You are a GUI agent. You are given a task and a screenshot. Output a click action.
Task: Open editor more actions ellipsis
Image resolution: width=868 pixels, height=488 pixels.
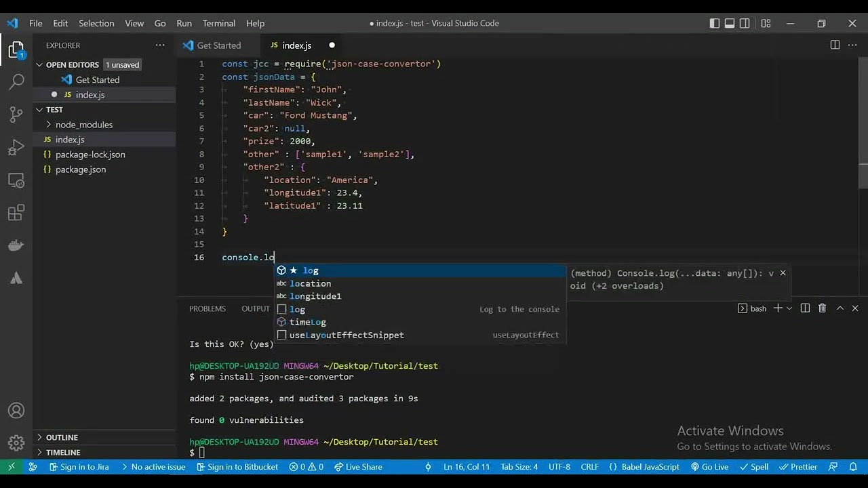853,45
